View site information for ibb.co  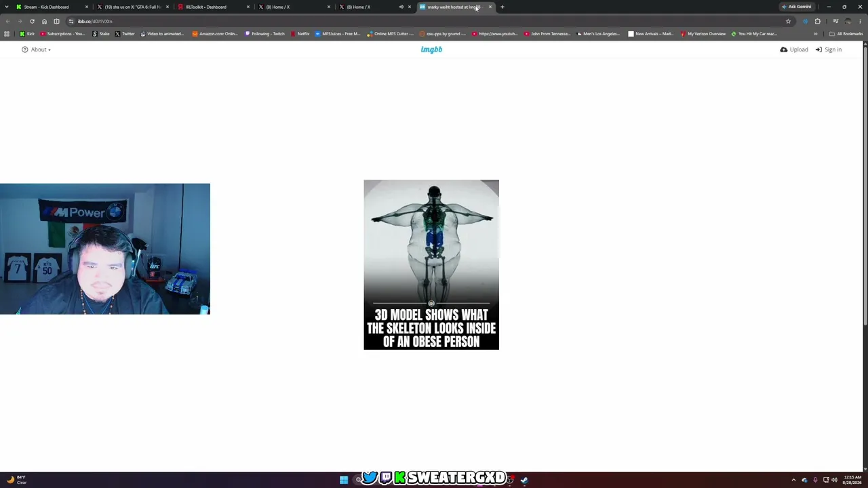(71, 21)
